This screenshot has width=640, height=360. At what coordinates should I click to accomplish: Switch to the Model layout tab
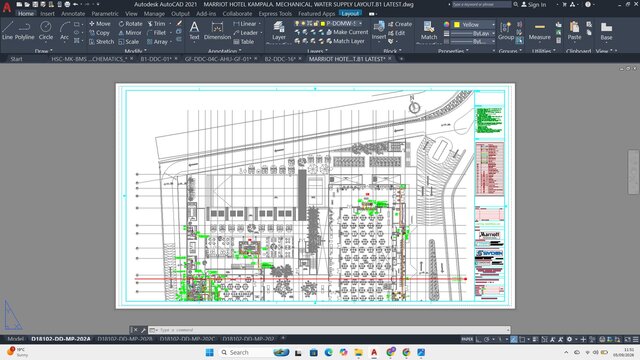(x=16, y=339)
